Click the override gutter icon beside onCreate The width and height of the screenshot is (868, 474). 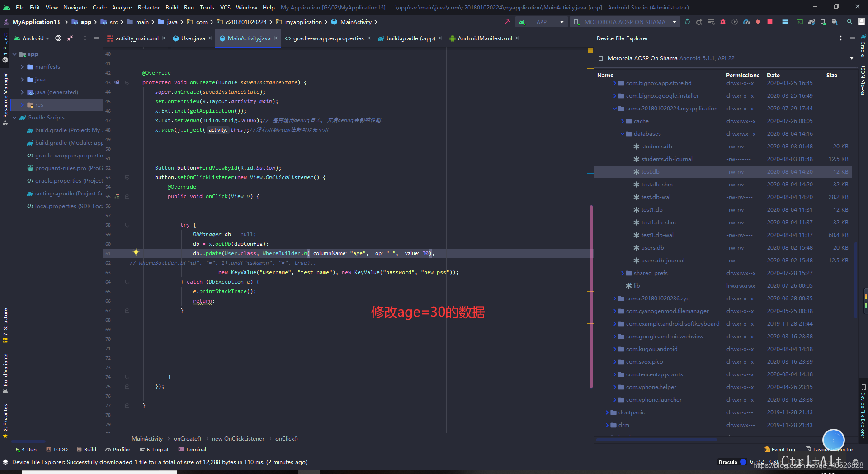117,82
